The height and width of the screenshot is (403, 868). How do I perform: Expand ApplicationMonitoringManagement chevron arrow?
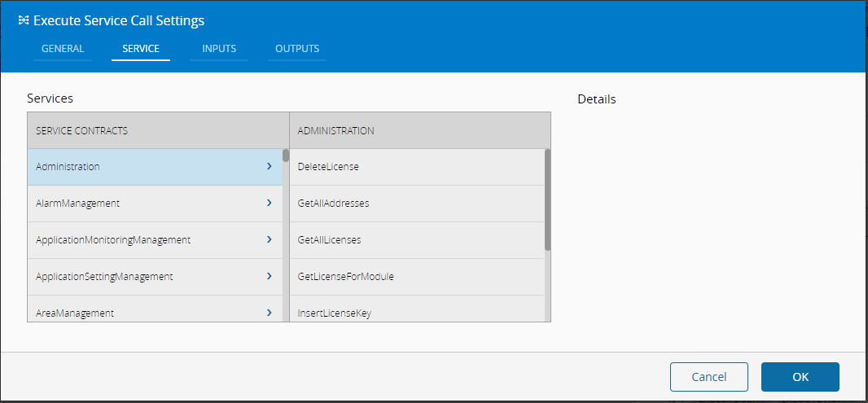[269, 239]
